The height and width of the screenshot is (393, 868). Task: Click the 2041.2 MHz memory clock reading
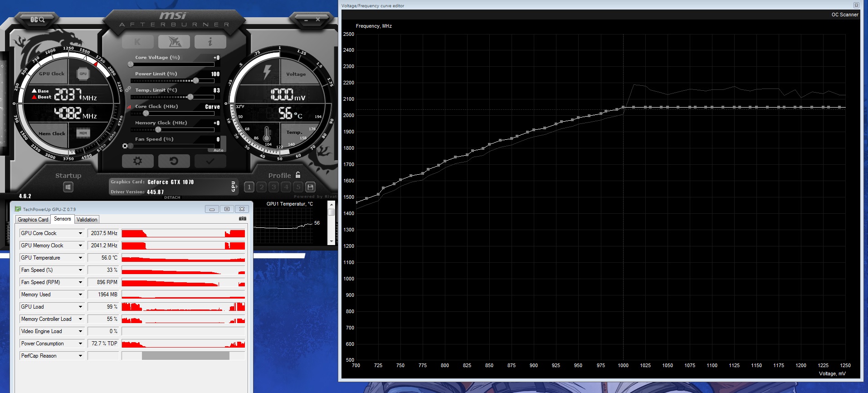(103, 246)
